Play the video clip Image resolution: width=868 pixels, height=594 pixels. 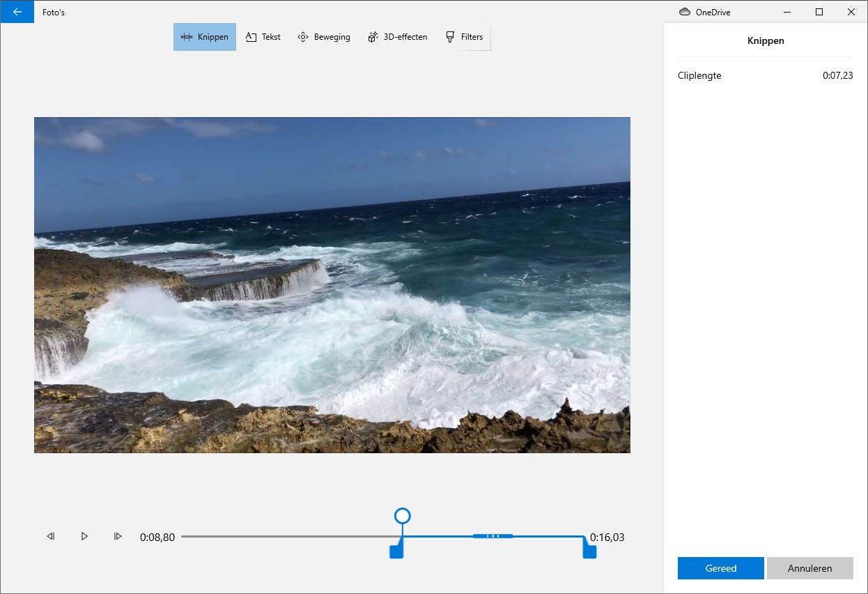tap(84, 536)
